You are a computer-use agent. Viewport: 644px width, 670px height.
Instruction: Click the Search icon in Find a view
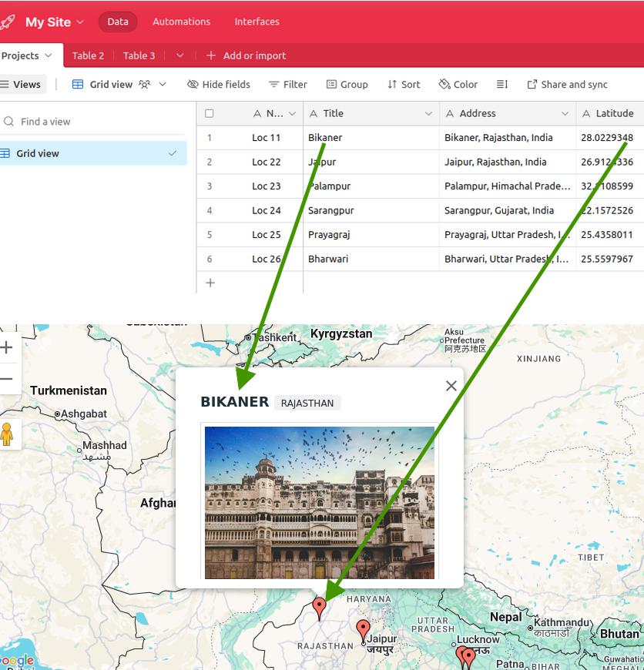(x=8, y=122)
